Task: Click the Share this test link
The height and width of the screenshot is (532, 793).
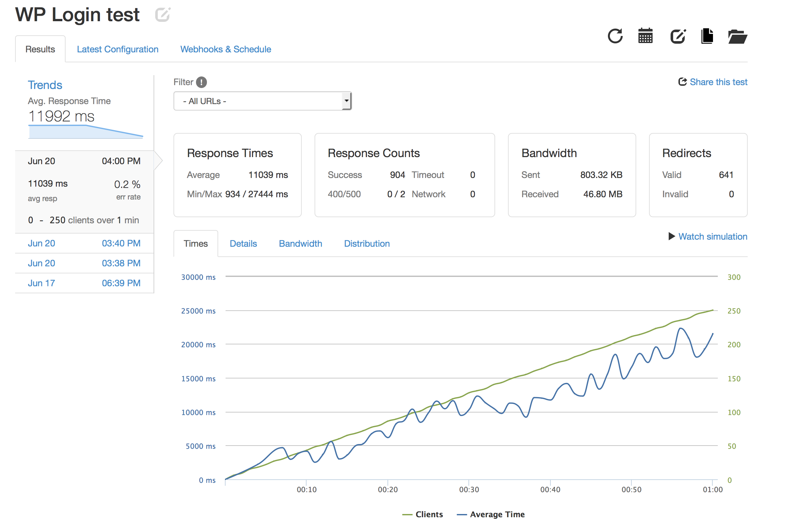Action: pyautogui.click(x=718, y=82)
